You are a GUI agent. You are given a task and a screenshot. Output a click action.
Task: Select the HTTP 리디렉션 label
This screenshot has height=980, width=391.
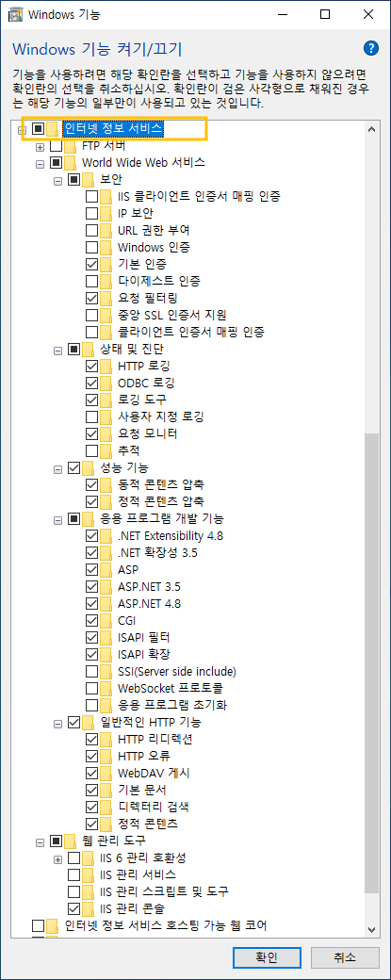155,739
